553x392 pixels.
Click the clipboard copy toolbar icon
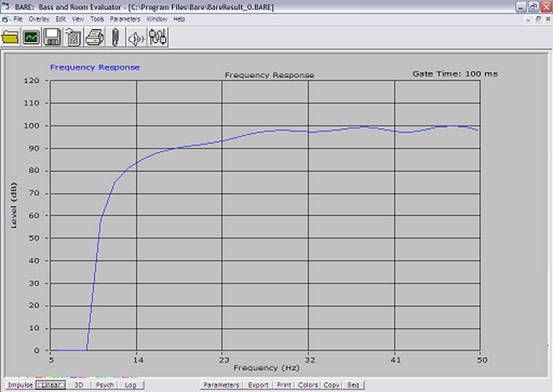(x=73, y=37)
